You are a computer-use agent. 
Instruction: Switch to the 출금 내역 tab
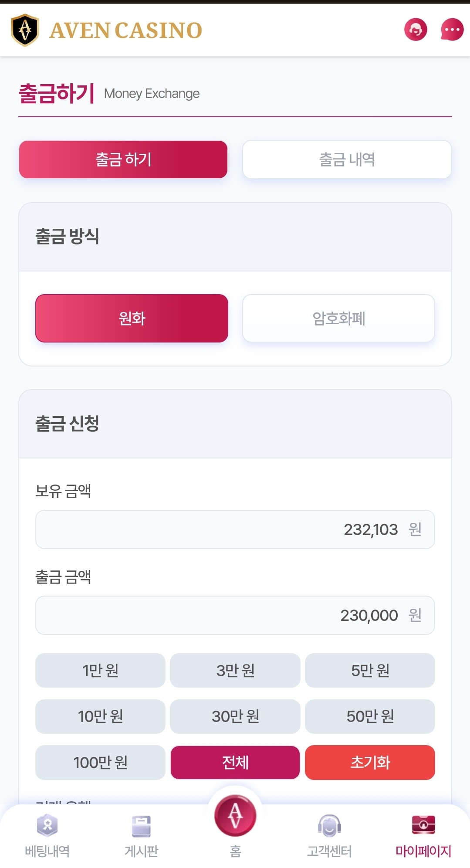pos(347,159)
